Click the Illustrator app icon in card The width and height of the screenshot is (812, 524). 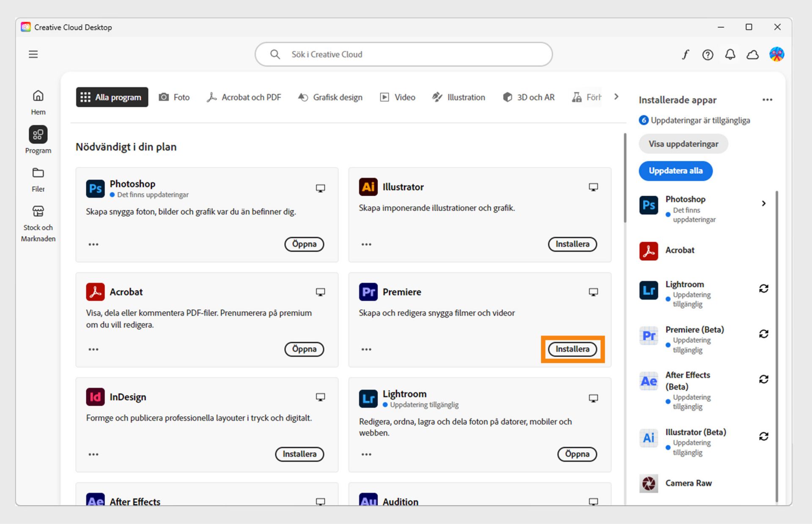pos(368,187)
